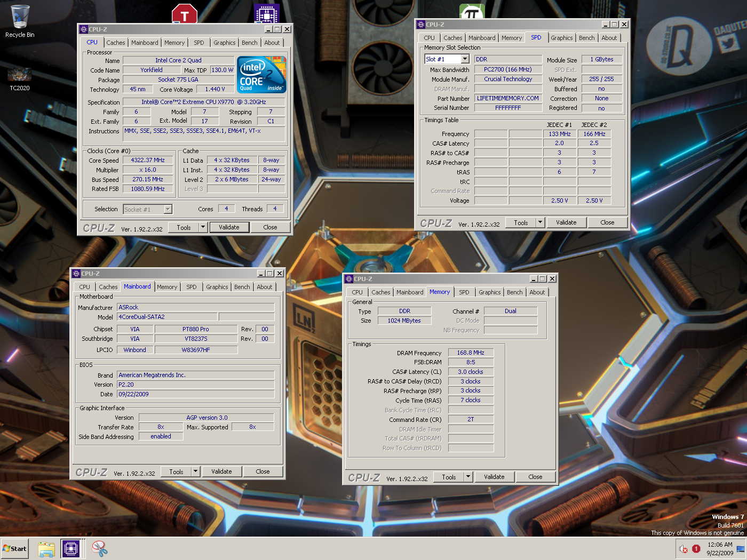The height and width of the screenshot is (560, 747).
Task: Expand the Socket #1 selection dropdown
Action: [168, 210]
